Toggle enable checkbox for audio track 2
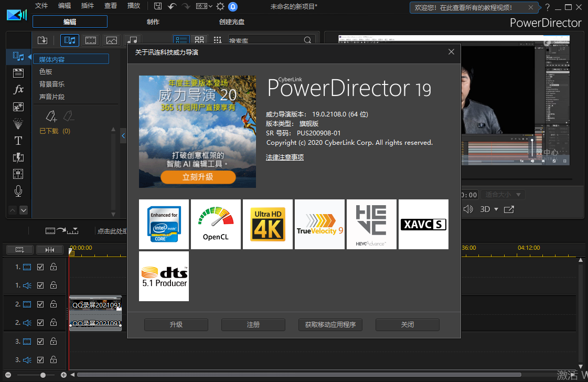This screenshot has height=382, width=588. [x=40, y=323]
